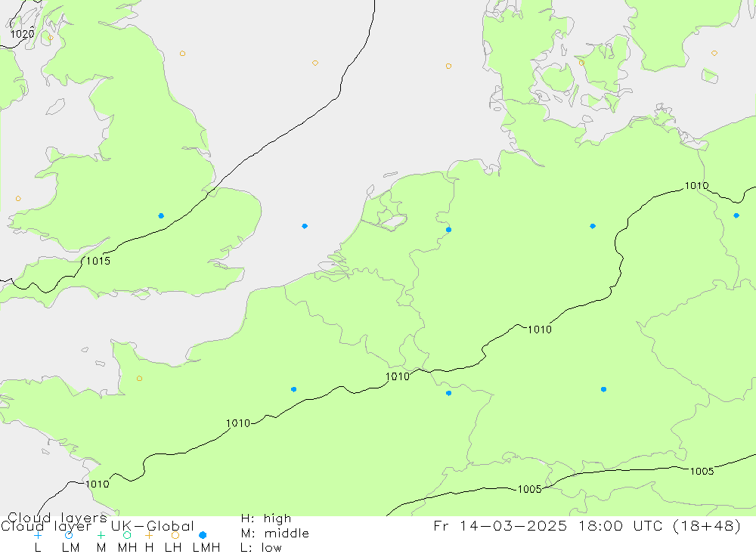Click the 1010 isobar label on western French coast

pos(98,484)
